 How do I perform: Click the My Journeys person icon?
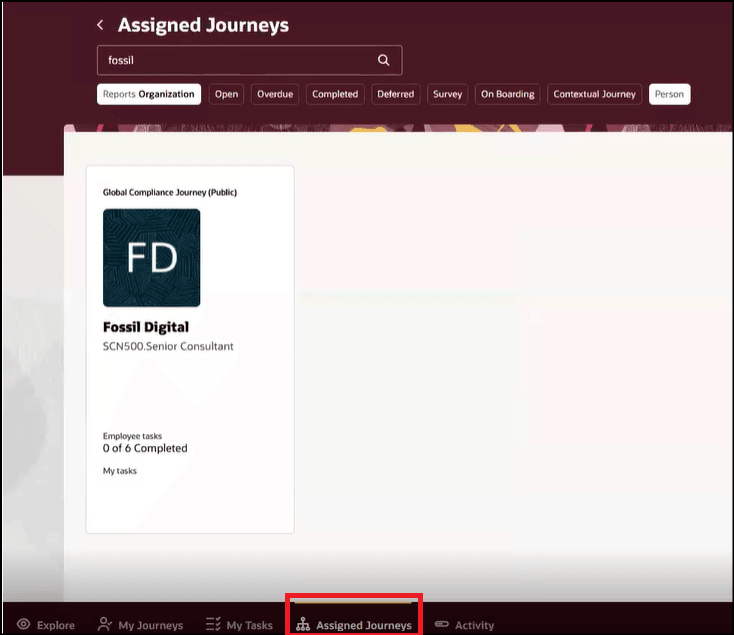[105, 624]
